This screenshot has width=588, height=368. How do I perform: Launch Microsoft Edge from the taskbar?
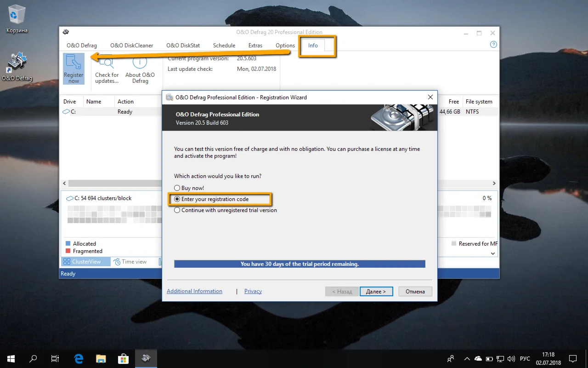pyautogui.click(x=79, y=358)
